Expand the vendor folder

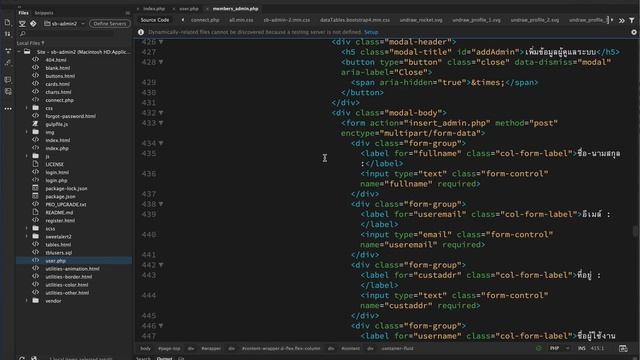pos(27,301)
